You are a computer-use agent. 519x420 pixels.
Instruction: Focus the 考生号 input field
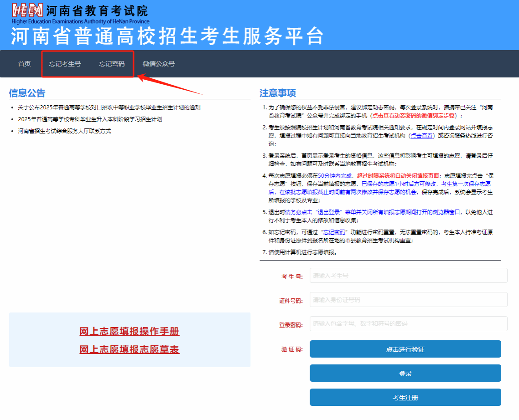pos(408,276)
